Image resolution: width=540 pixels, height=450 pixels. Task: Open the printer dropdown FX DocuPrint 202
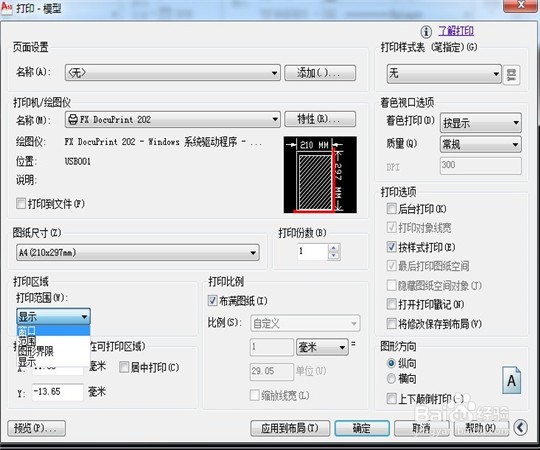pos(173,119)
